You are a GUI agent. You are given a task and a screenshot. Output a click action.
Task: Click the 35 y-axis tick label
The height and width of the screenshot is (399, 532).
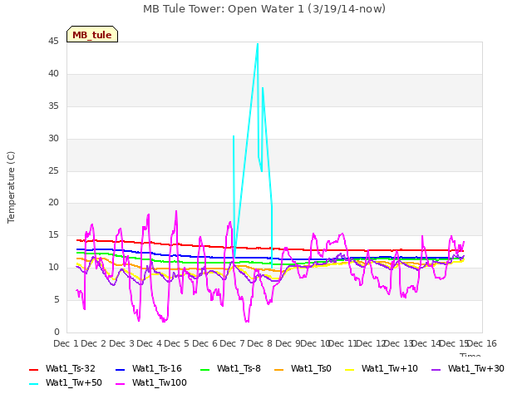tap(53, 106)
